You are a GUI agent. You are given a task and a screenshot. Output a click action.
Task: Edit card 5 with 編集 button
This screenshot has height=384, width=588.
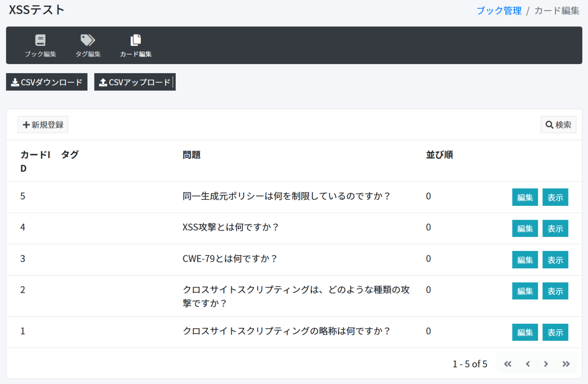tap(525, 197)
